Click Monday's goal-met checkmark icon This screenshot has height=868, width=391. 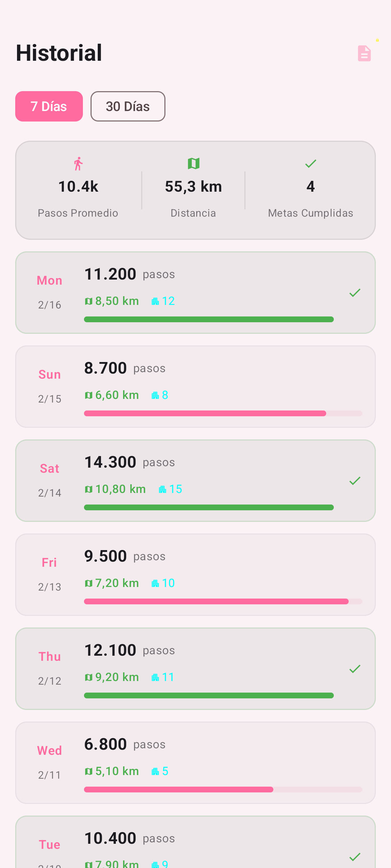pos(355,293)
